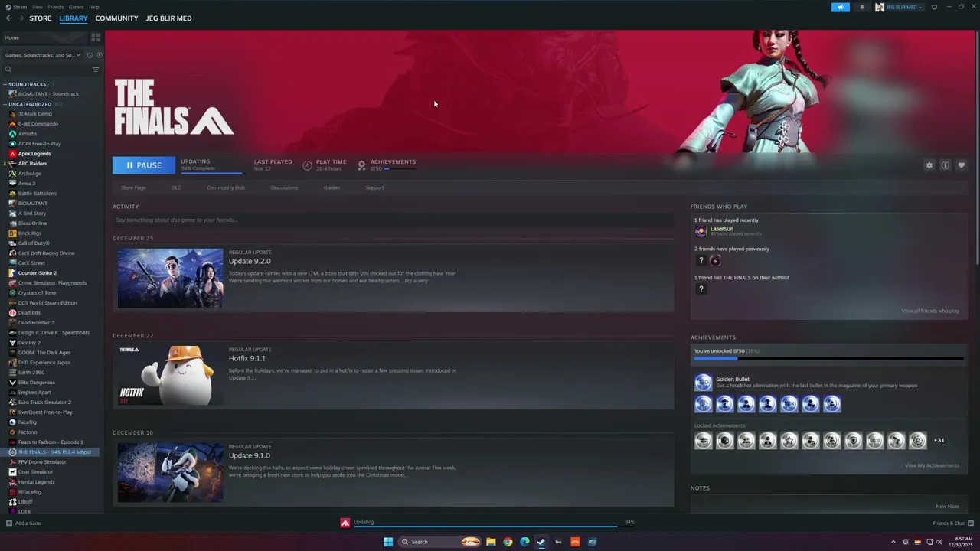980x551 pixels.
Task: Switch library to grid collections view
Action: pos(96,37)
